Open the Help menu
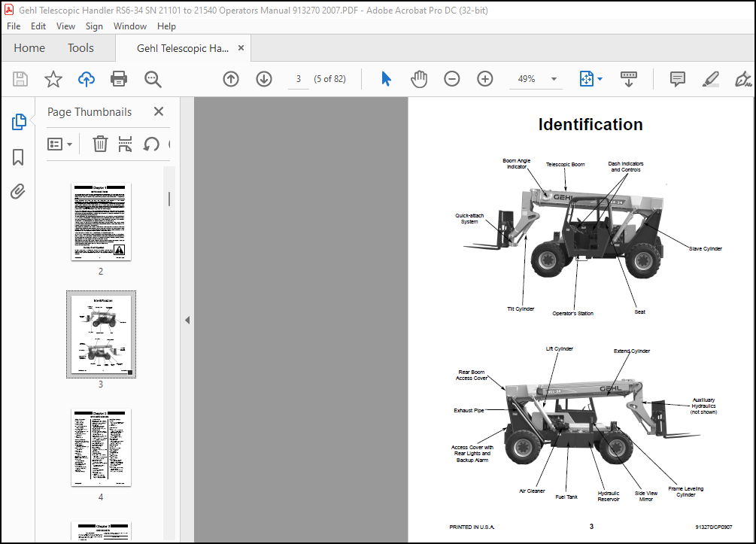 point(166,26)
